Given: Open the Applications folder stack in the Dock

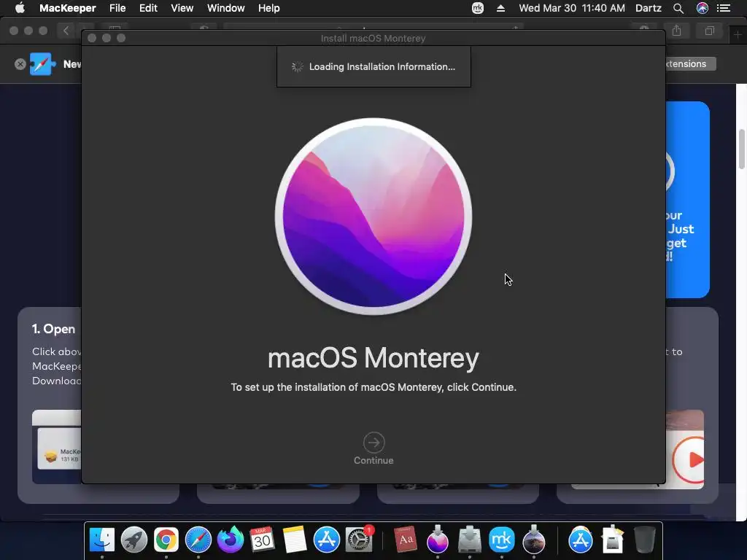Looking at the screenshot, I should pos(580,540).
